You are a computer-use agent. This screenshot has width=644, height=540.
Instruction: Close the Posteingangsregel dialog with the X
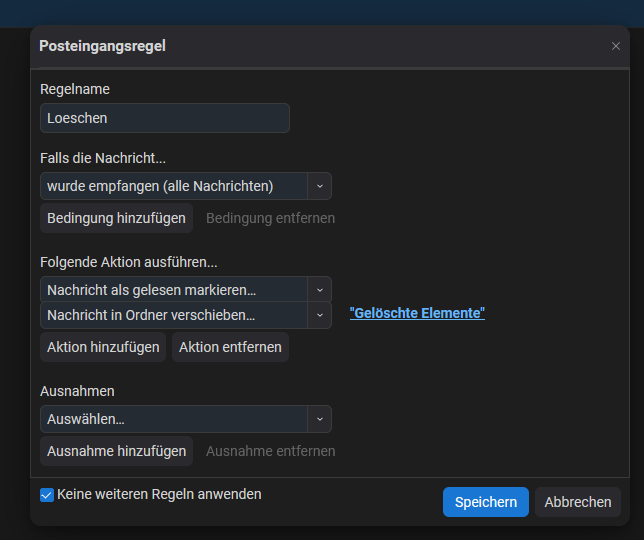click(x=615, y=46)
